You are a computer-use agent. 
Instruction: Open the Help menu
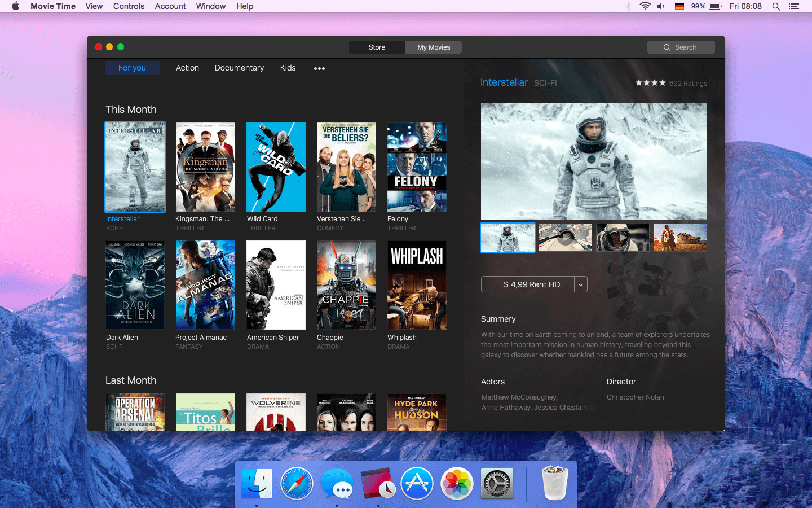pyautogui.click(x=245, y=6)
